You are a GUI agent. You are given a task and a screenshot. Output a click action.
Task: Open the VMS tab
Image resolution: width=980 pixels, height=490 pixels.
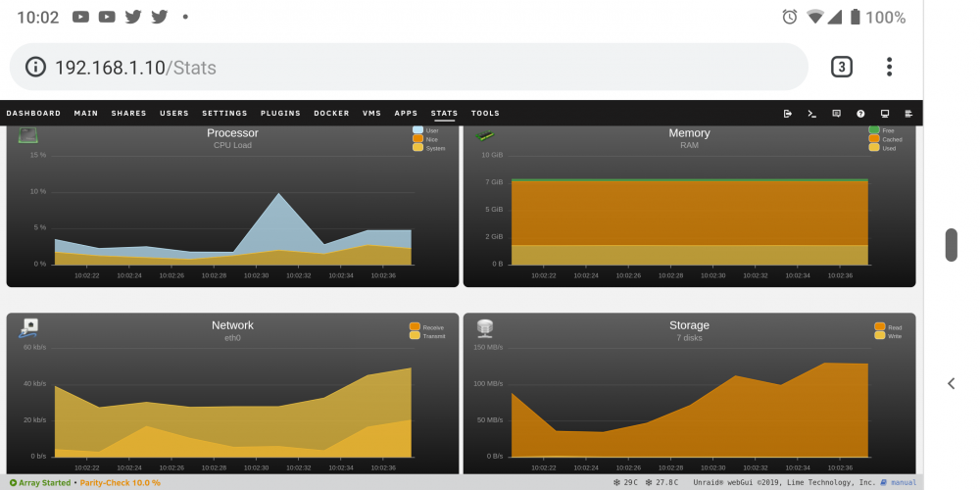tap(371, 114)
